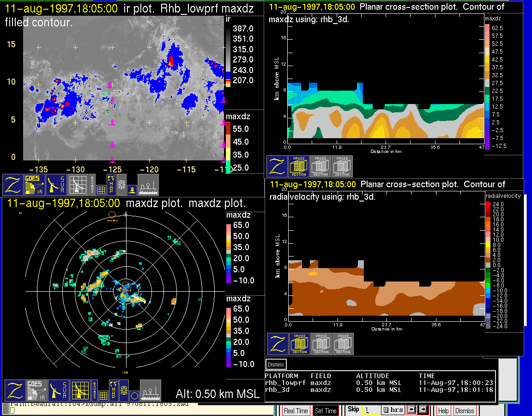The height and width of the screenshot is (416, 532).
Task: Select the SUR radar scan icon in top-left toolbar
Action: coord(57,184)
